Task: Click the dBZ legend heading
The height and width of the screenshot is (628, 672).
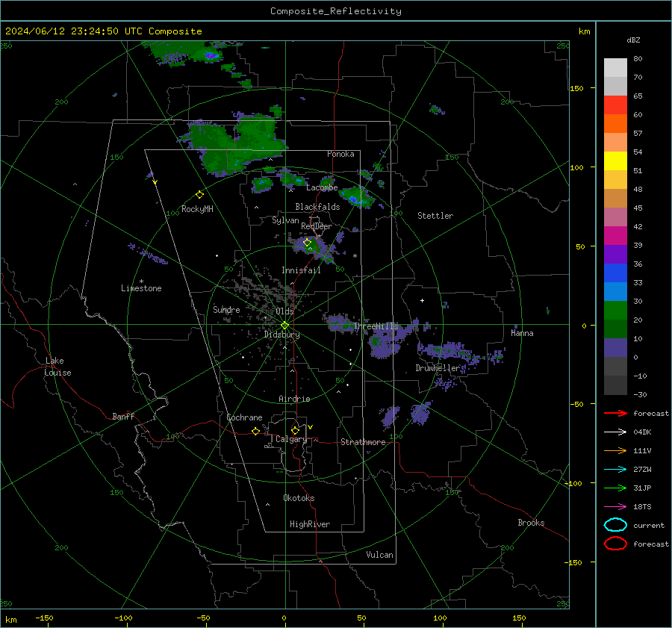Action: pos(633,40)
